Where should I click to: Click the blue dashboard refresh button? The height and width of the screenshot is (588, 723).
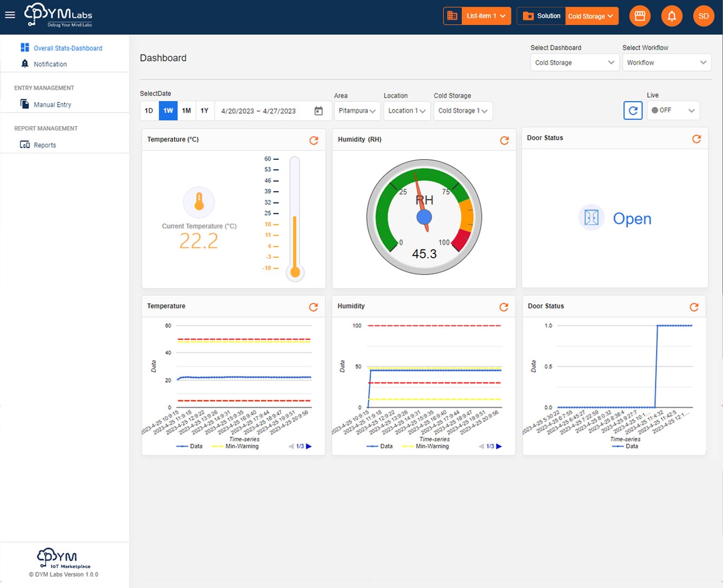(x=633, y=110)
